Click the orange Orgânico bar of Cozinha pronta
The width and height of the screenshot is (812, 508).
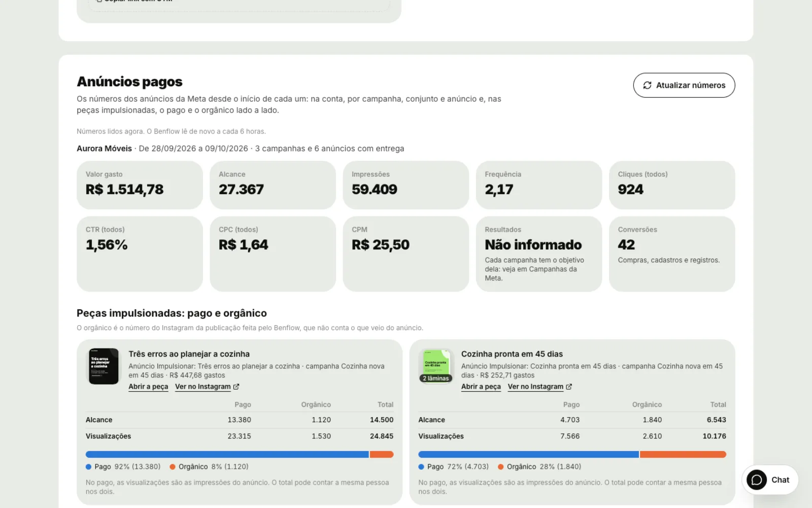(683, 455)
